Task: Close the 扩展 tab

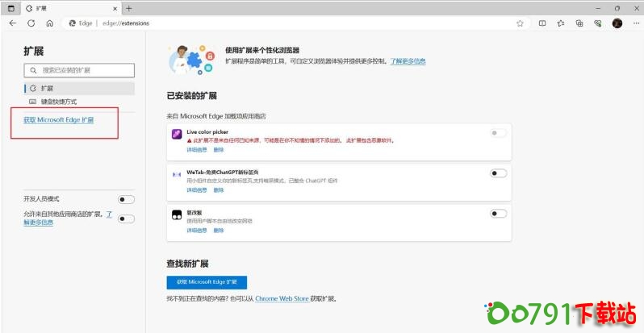Action: tap(115, 8)
